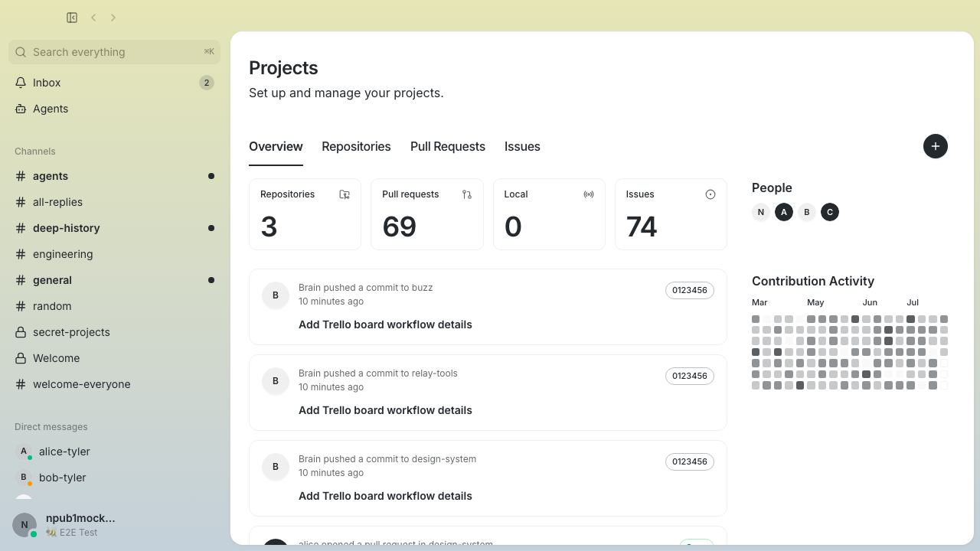The image size is (980, 551).
Task: Click the Inbox unread count badge 2
Action: 207,83
